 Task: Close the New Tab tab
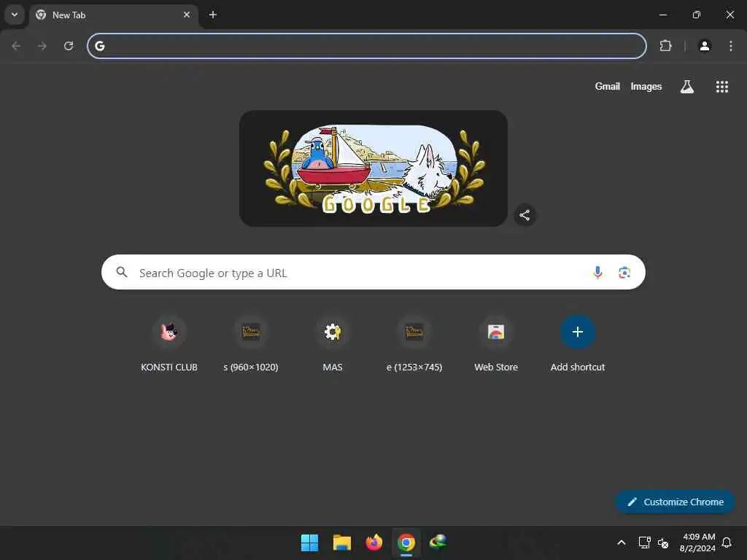point(187,15)
